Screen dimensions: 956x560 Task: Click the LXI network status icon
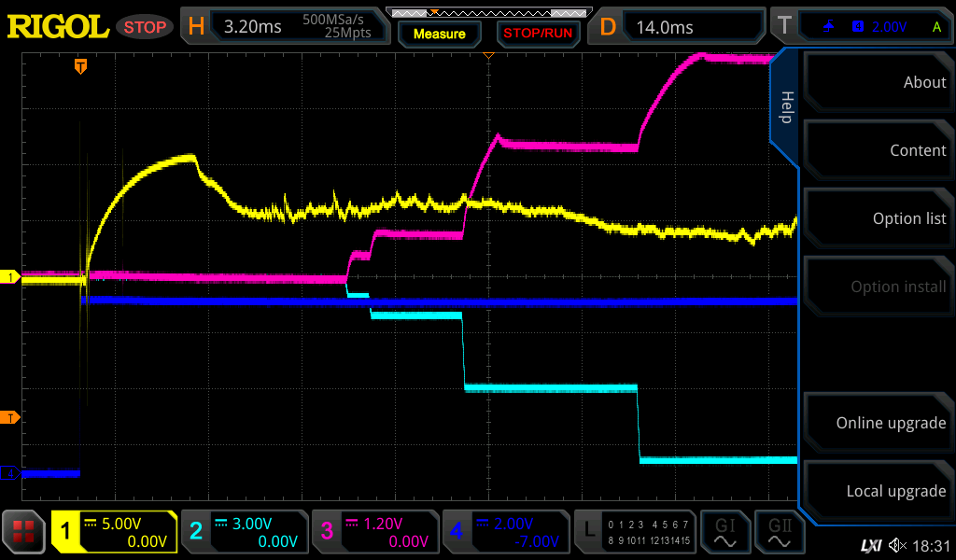pyautogui.click(x=870, y=544)
